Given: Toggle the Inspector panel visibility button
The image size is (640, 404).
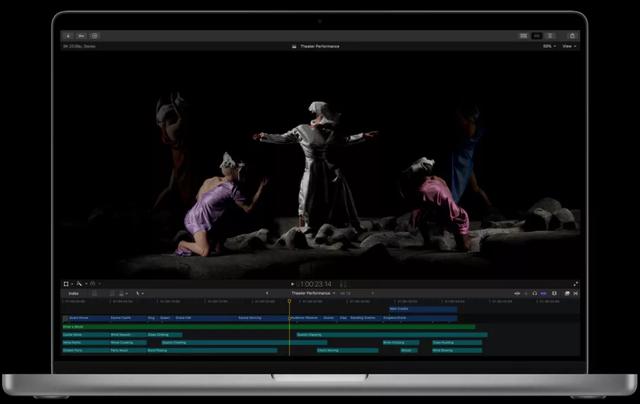Looking at the screenshot, I should tap(550, 36).
